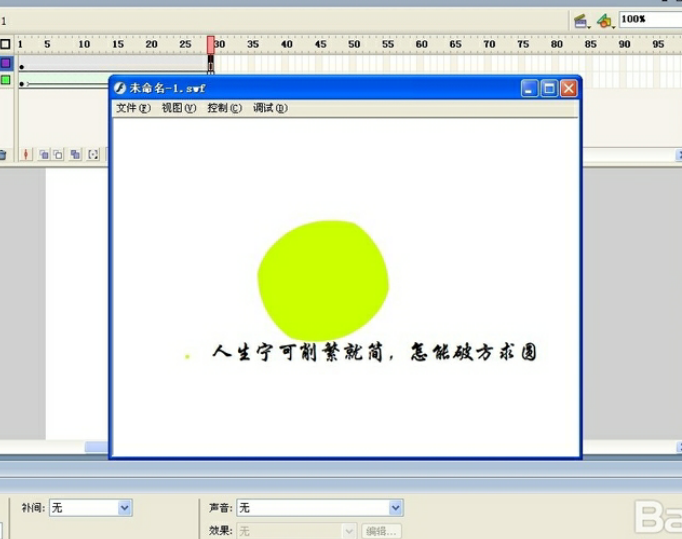The height and width of the screenshot is (539, 682).
Task: Click frame number 75 on timeline ruler
Action: [523, 44]
